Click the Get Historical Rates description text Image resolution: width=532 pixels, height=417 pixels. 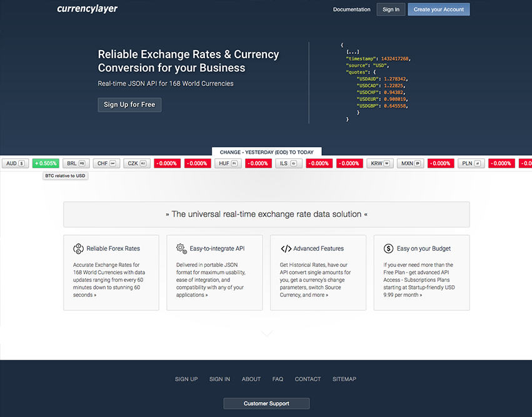(x=315, y=280)
